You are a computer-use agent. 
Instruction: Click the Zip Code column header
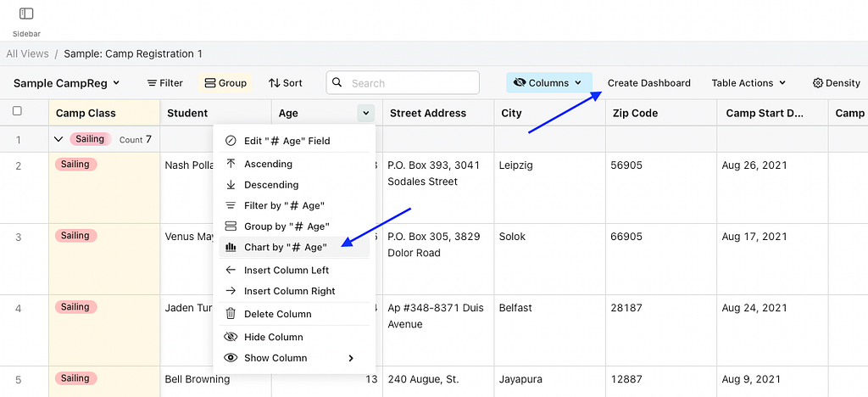(x=661, y=113)
